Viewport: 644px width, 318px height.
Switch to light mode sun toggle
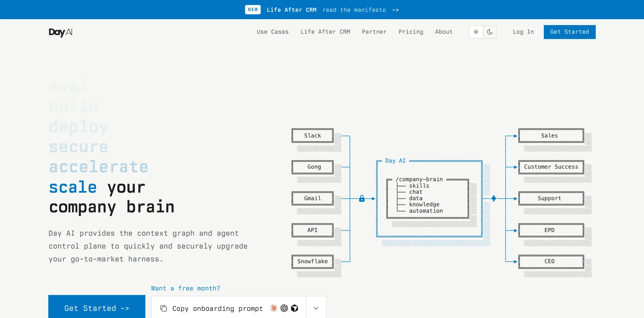(476, 32)
